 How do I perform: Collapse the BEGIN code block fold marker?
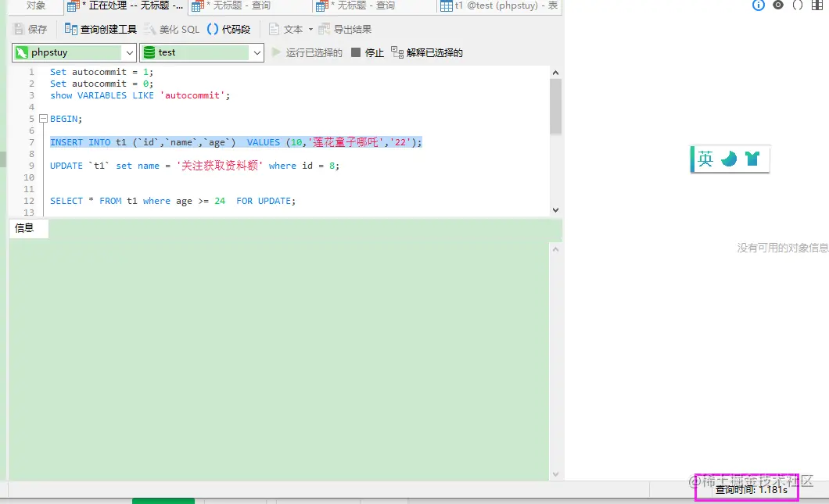(43, 119)
